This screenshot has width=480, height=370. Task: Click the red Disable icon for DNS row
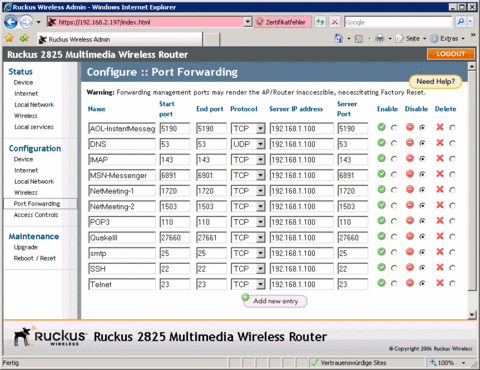(410, 143)
